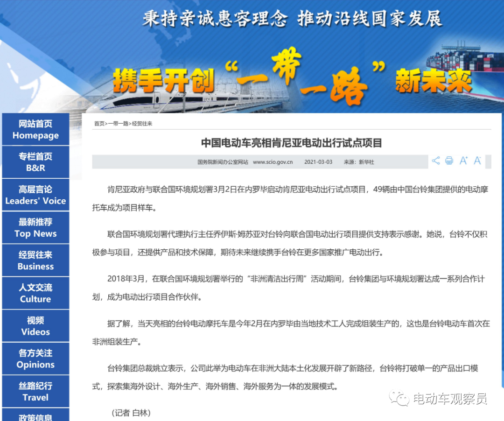Viewport: 504px width, 421px height.
Task: Open 最新推荐 Top News section
Action: pyautogui.click(x=35, y=227)
